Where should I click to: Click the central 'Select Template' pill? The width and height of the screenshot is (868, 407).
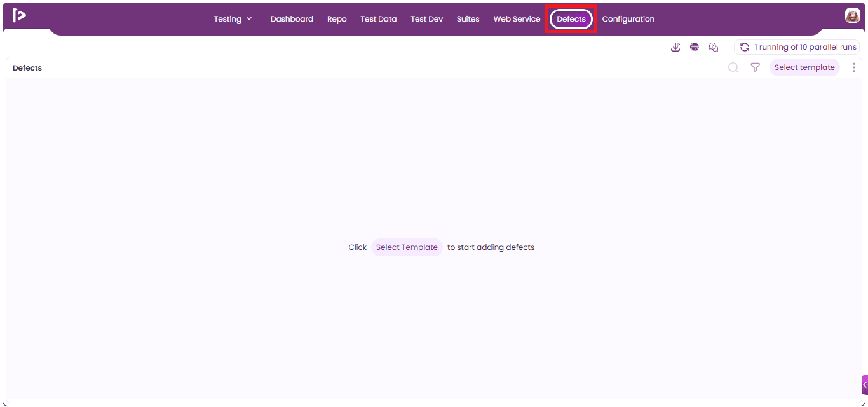pos(407,247)
